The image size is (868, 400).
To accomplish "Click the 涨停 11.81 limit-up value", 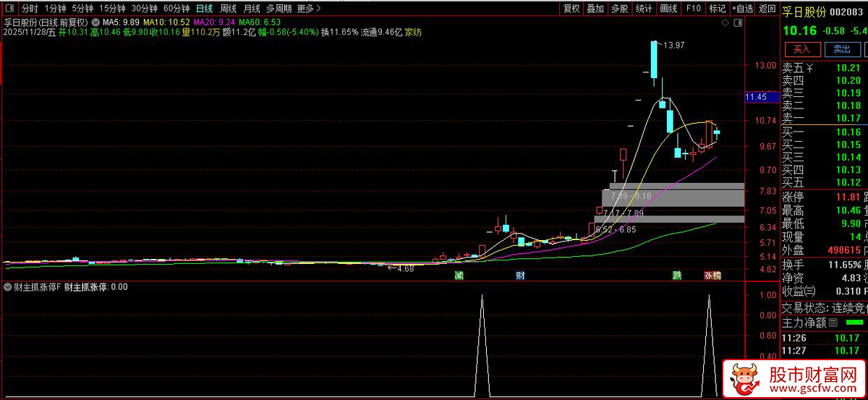I will click(848, 197).
